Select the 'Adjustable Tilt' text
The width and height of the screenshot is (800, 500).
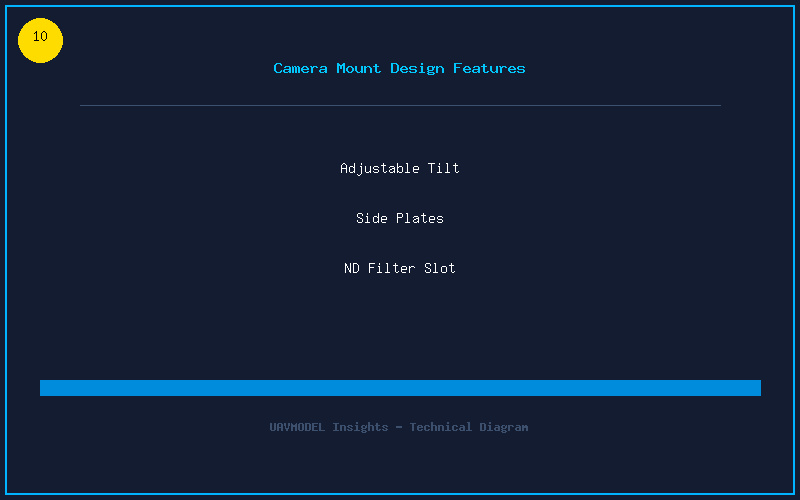point(399,168)
